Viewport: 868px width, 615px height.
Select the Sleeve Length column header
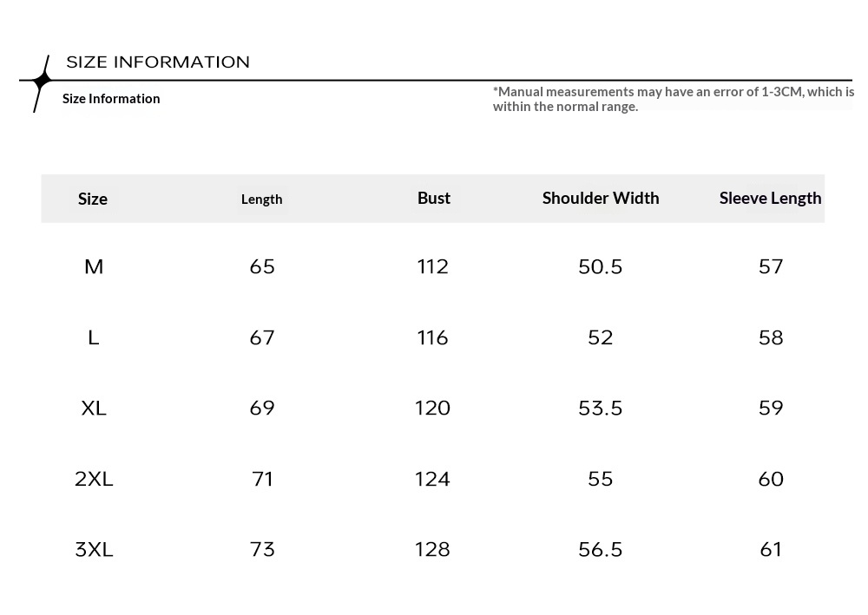[770, 198]
